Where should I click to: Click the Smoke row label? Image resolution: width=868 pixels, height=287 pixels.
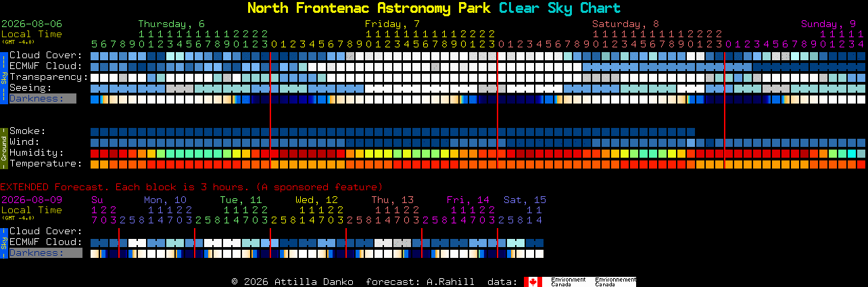tap(28, 131)
